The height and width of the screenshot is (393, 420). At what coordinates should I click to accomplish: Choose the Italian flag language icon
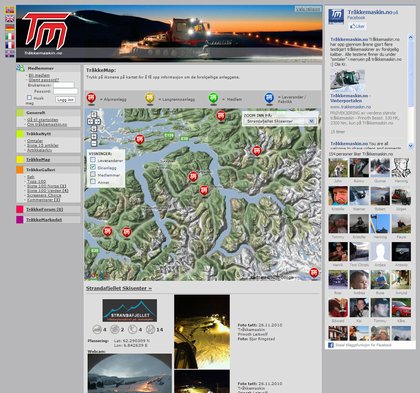10,36
